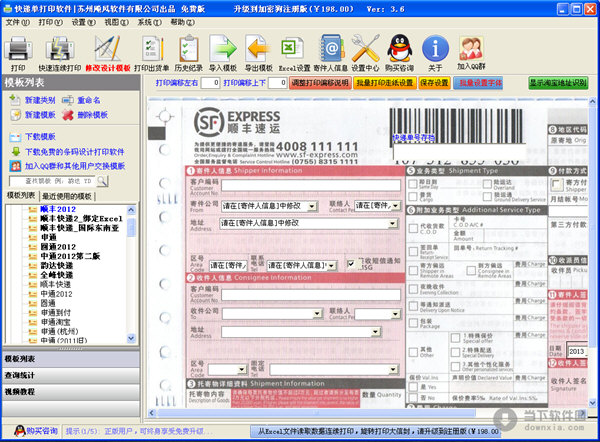The height and width of the screenshot is (442, 600).
Task: Open consignee 收件公司 dropdown
Action: (x=317, y=314)
